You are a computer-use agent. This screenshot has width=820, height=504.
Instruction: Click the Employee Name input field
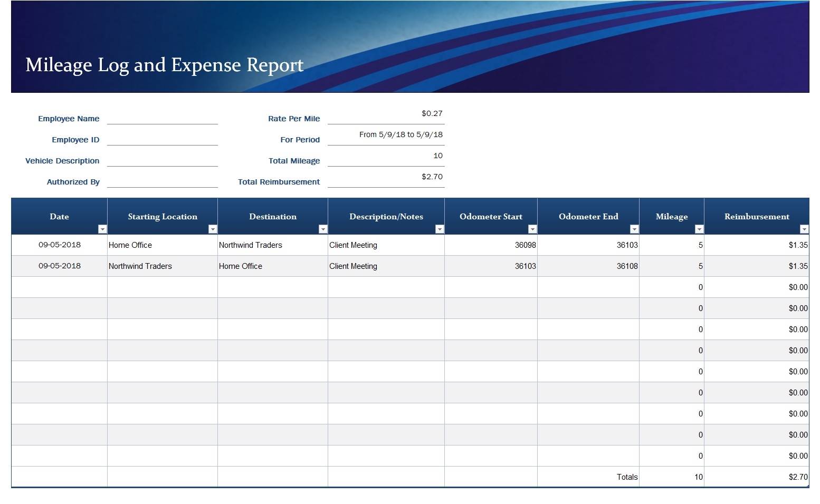pyautogui.click(x=162, y=120)
